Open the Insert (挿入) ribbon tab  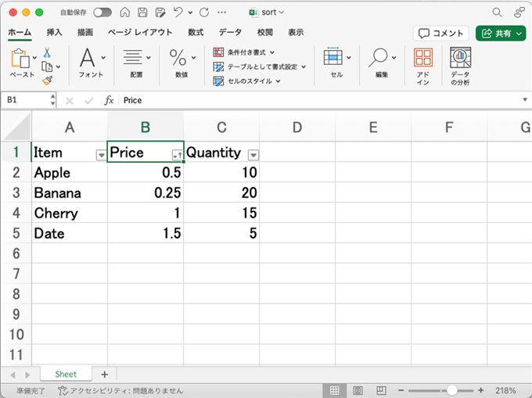point(55,32)
